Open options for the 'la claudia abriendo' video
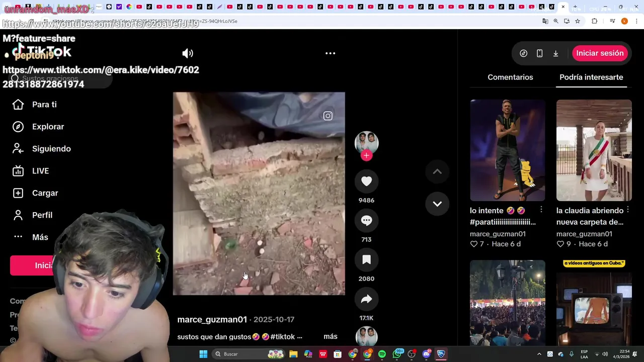Screen dimensions: 644x362 [x=628, y=210]
